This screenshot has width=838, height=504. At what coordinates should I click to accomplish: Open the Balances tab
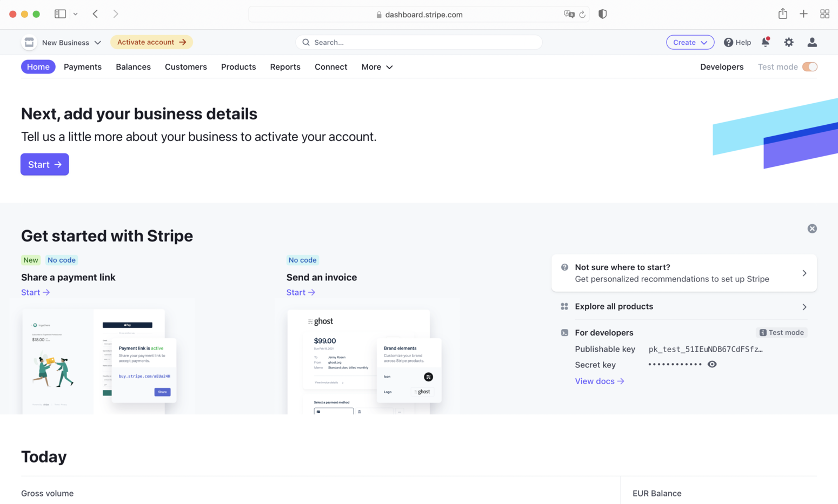pyautogui.click(x=133, y=67)
